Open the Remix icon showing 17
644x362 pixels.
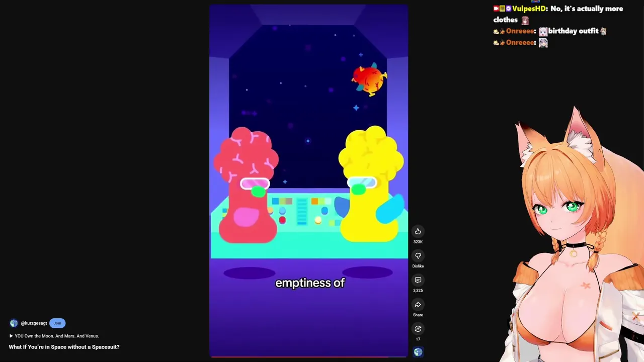(x=418, y=329)
